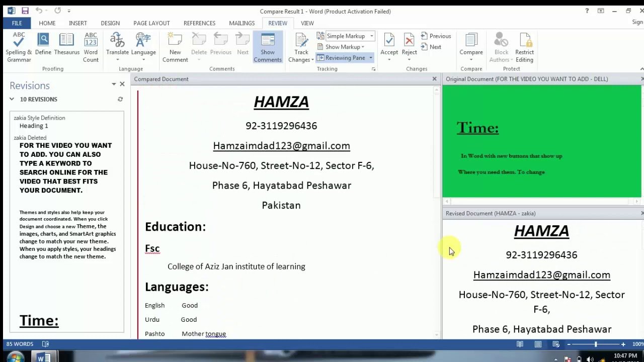The image size is (644, 362).
Task: Accept the current change
Action: (x=389, y=48)
